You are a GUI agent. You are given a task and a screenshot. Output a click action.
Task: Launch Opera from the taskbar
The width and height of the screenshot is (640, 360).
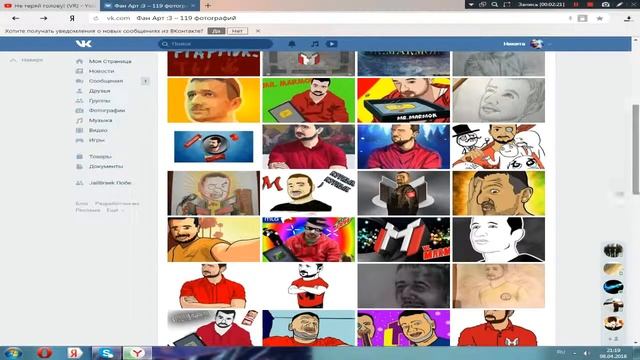44,353
